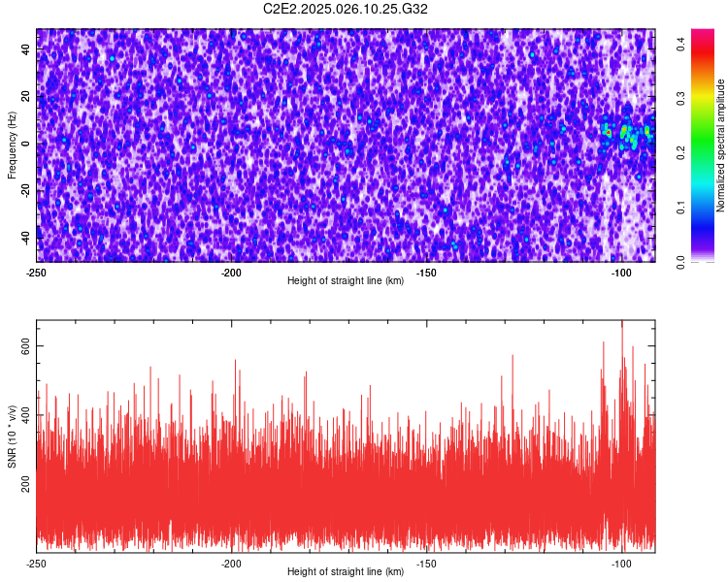Click the -250 tick label of upper plot
728x582 pixels.
pyautogui.click(x=36, y=273)
